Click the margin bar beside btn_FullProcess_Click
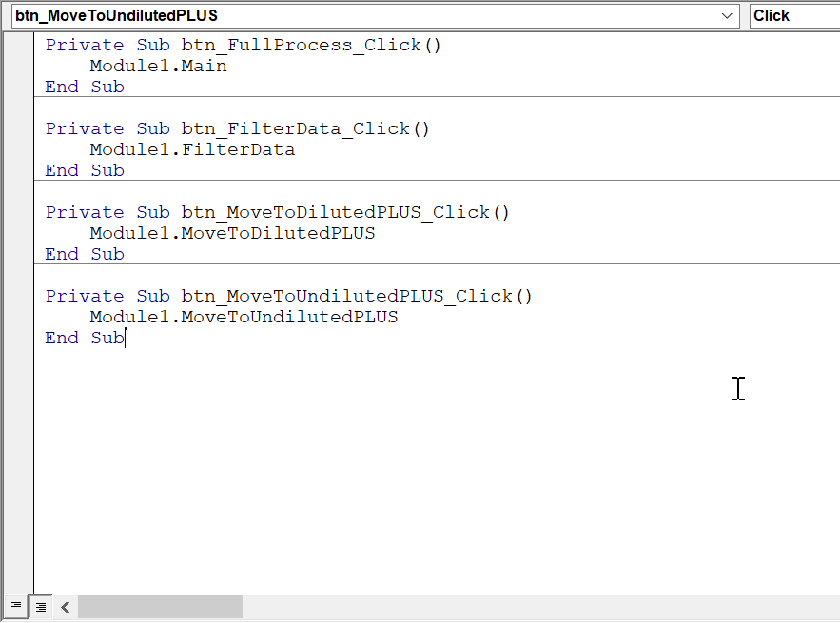This screenshot has height=623, width=840. tap(17, 44)
